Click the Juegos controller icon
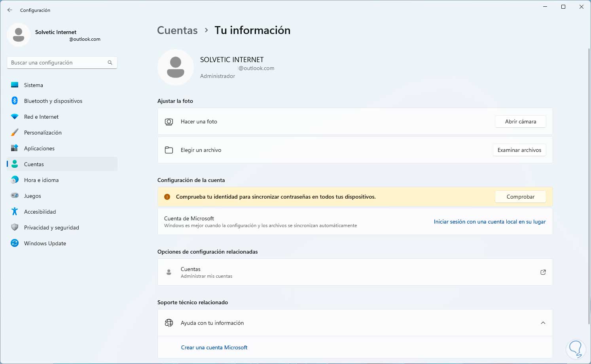The image size is (591, 364). pyautogui.click(x=15, y=196)
